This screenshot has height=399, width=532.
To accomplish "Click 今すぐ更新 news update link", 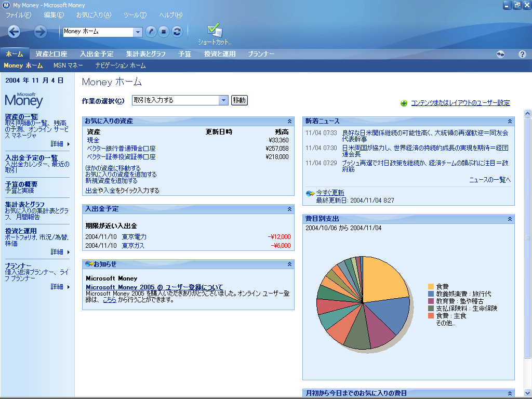I will coord(330,193).
